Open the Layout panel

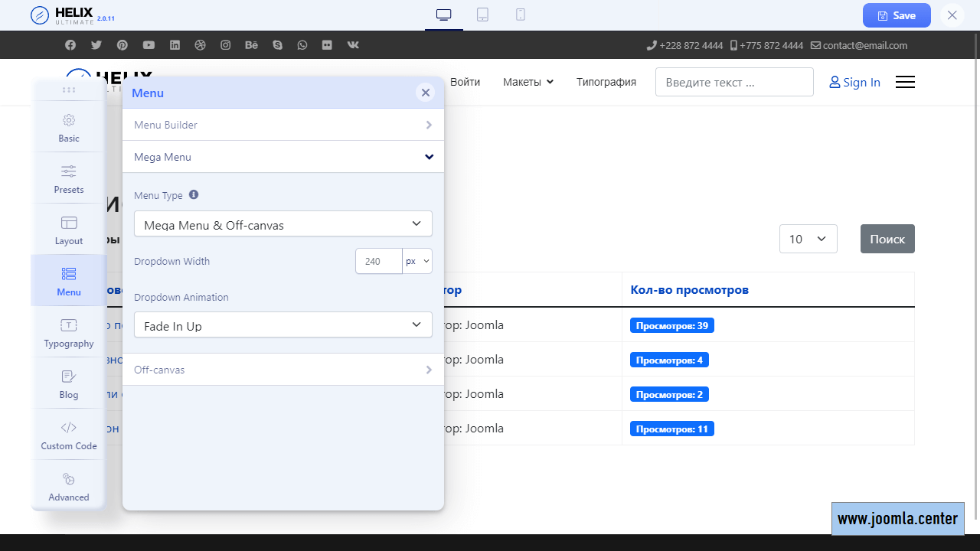coord(69,230)
